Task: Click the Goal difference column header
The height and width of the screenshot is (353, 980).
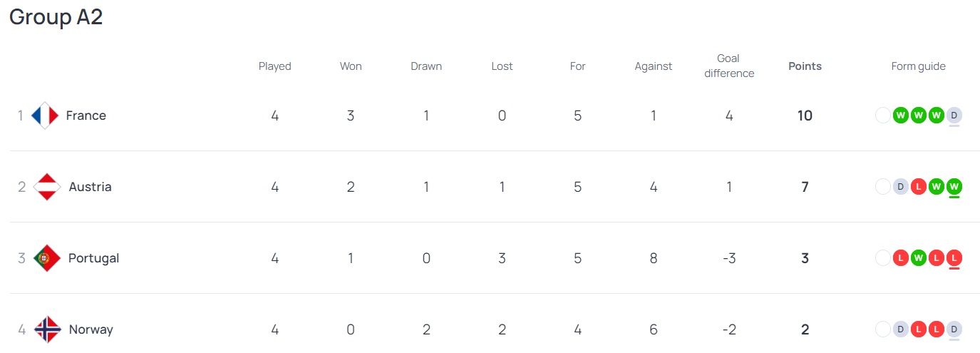Action: pos(728,66)
